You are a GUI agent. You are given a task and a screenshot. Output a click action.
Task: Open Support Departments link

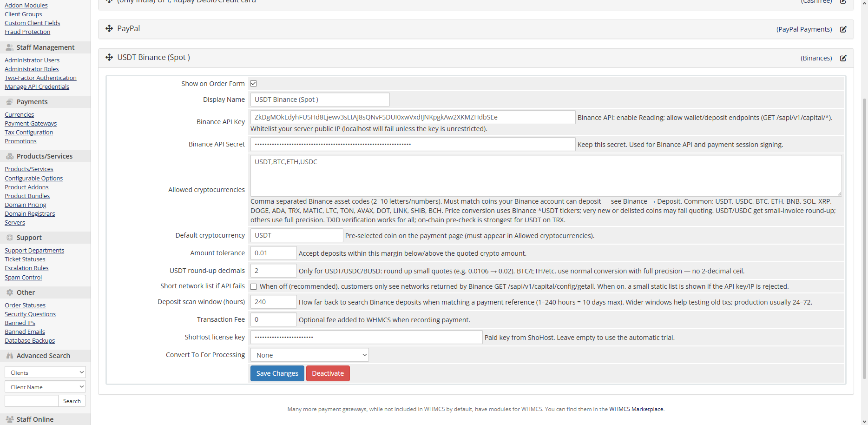pyautogui.click(x=34, y=251)
